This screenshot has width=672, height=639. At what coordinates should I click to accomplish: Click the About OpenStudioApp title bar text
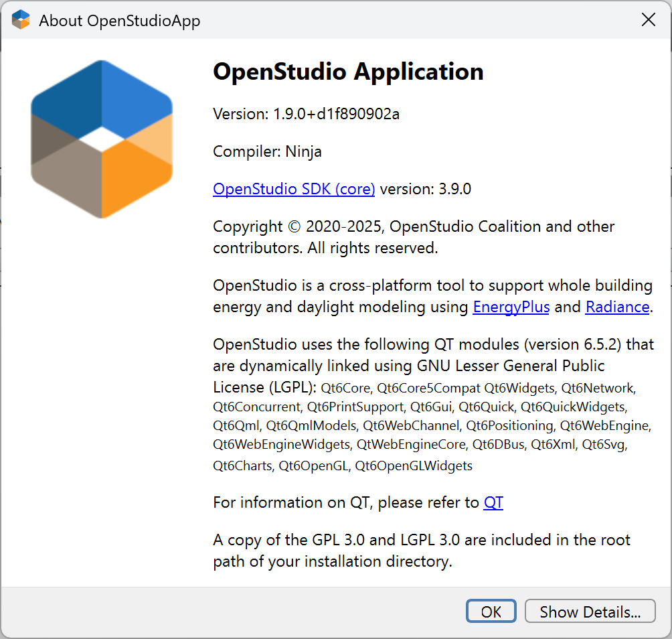click(x=119, y=21)
